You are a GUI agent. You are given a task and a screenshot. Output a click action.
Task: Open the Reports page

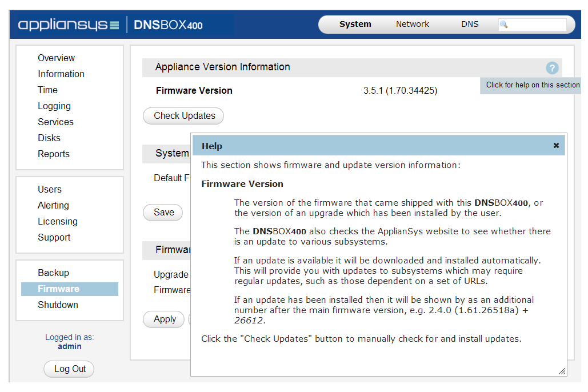coord(54,154)
